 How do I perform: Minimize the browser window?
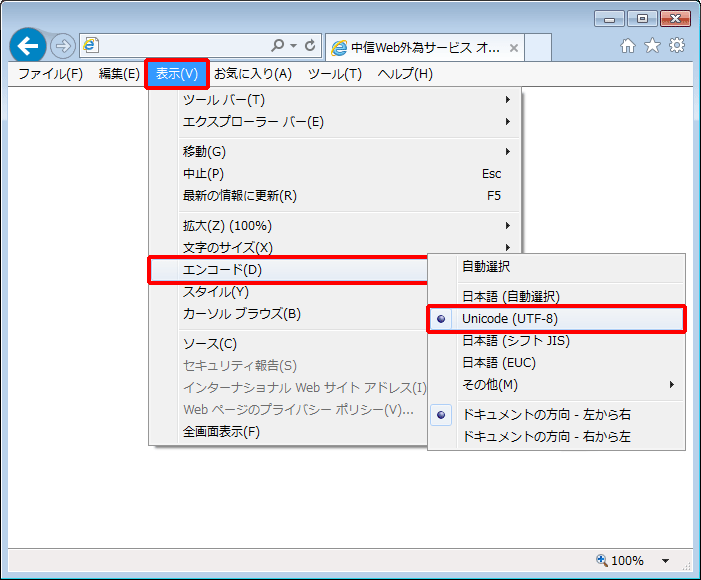(x=609, y=19)
